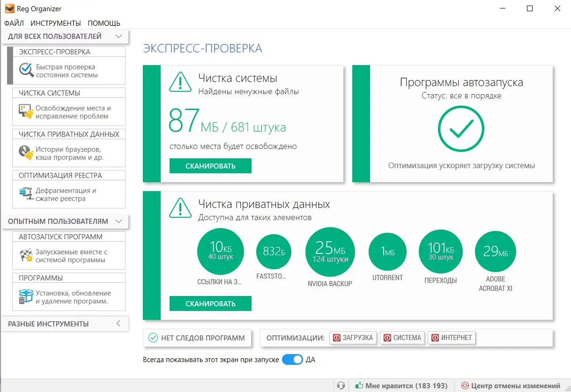Turn off the 'Всегда показывать этот экран при запуске' switch
Image resolution: width=571 pixels, height=392 pixels.
292,359
